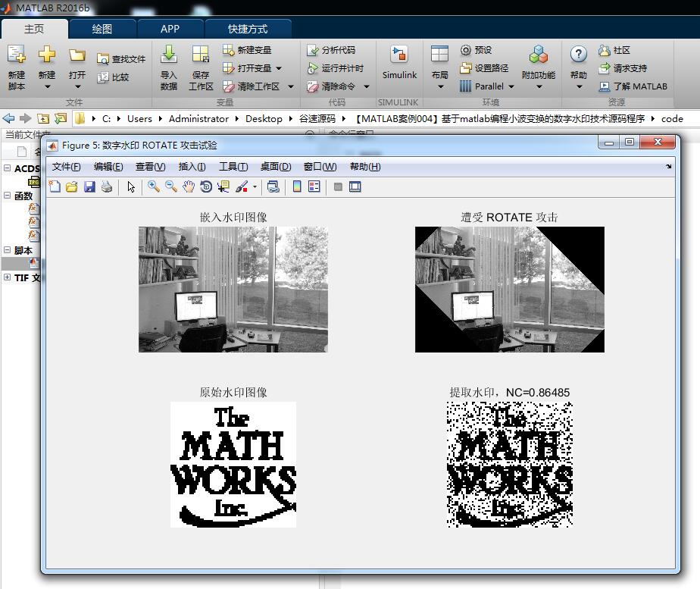700x589 pixels.
Task: Switch to the 主页 (Home) tab
Action: click(34, 29)
